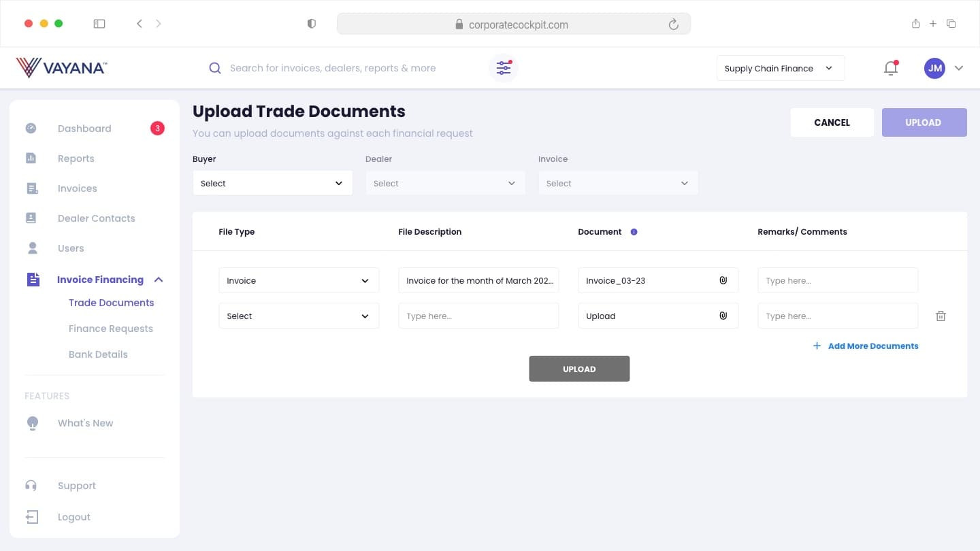Click the Reports chart icon
Screen dimensions: 980x551
pos(31,158)
